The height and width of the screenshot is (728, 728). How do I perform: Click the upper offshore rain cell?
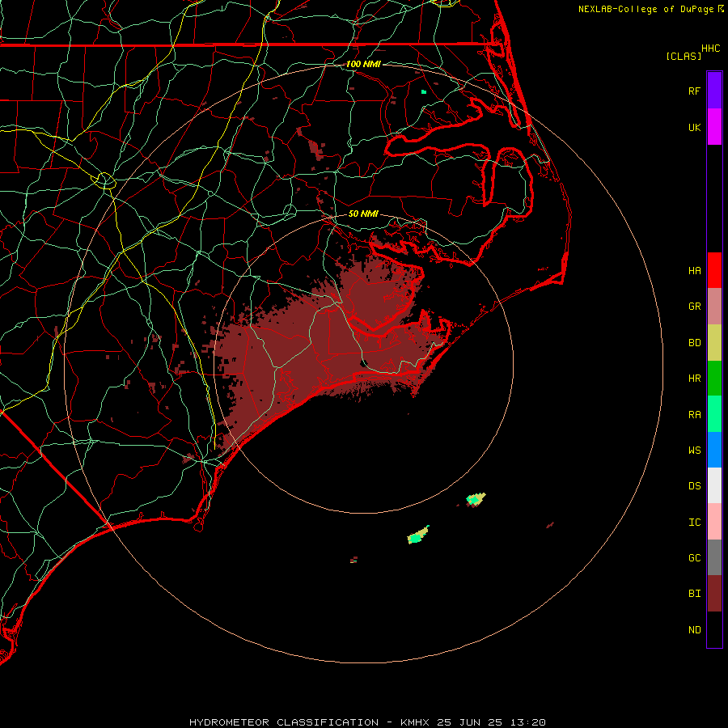pos(476,500)
